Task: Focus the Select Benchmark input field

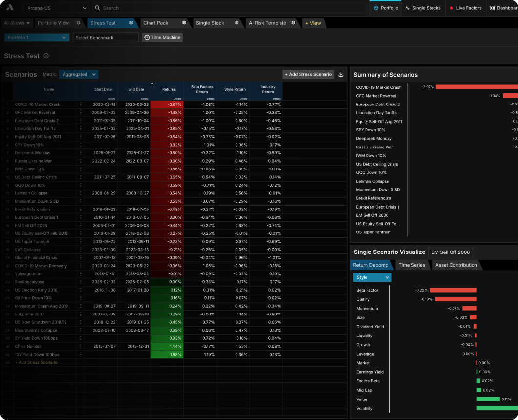Action: [x=106, y=37]
